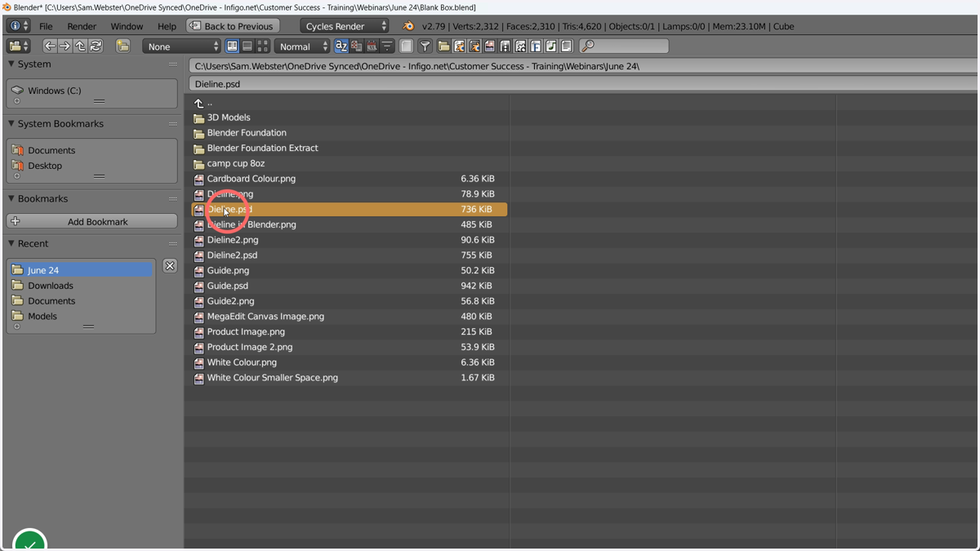Viewport: 980px width, 551px height.
Task: Collapse the Bookmarks panel
Action: [11, 198]
